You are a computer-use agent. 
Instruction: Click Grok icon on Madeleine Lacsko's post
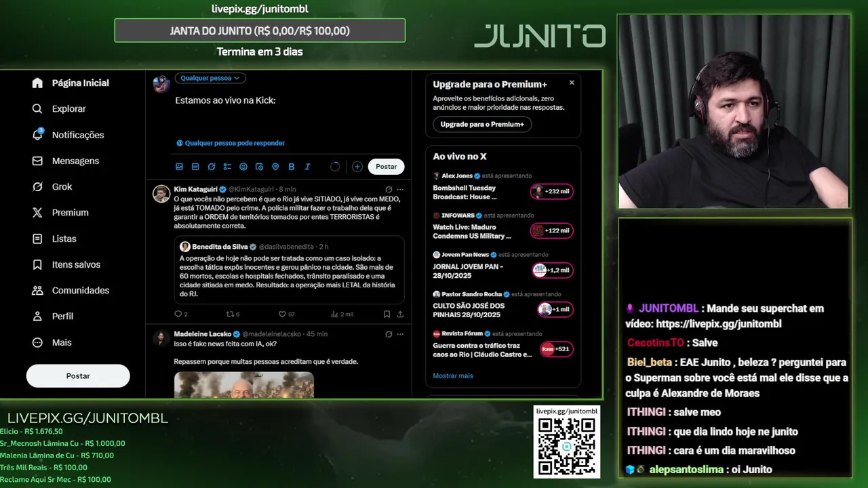click(x=389, y=334)
